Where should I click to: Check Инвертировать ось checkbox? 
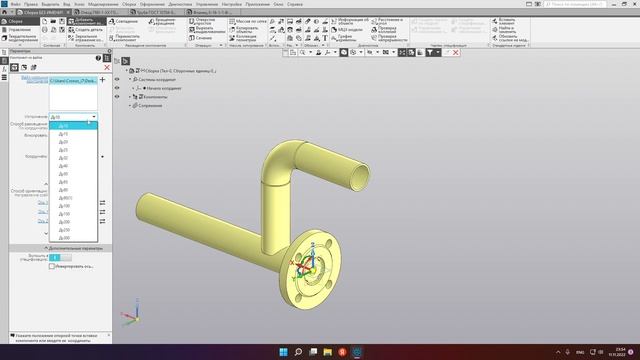52,266
